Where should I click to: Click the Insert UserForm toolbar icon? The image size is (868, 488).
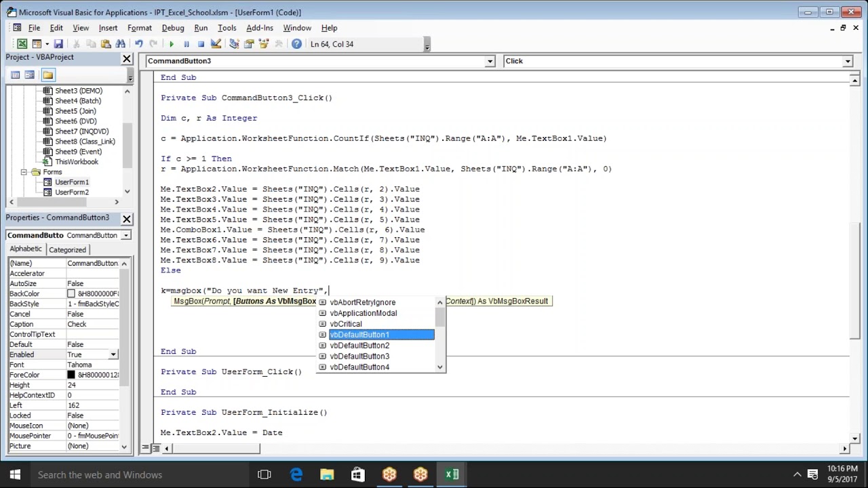point(37,44)
